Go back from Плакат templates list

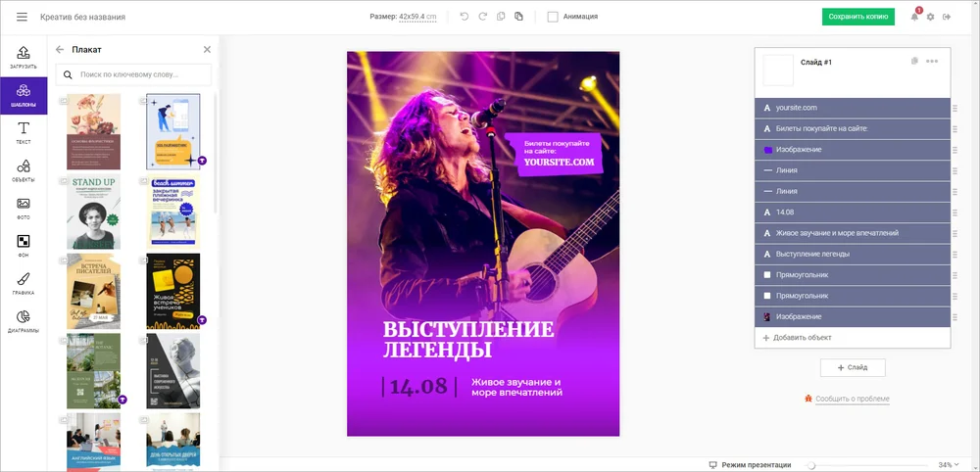pyautogui.click(x=60, y=49)
